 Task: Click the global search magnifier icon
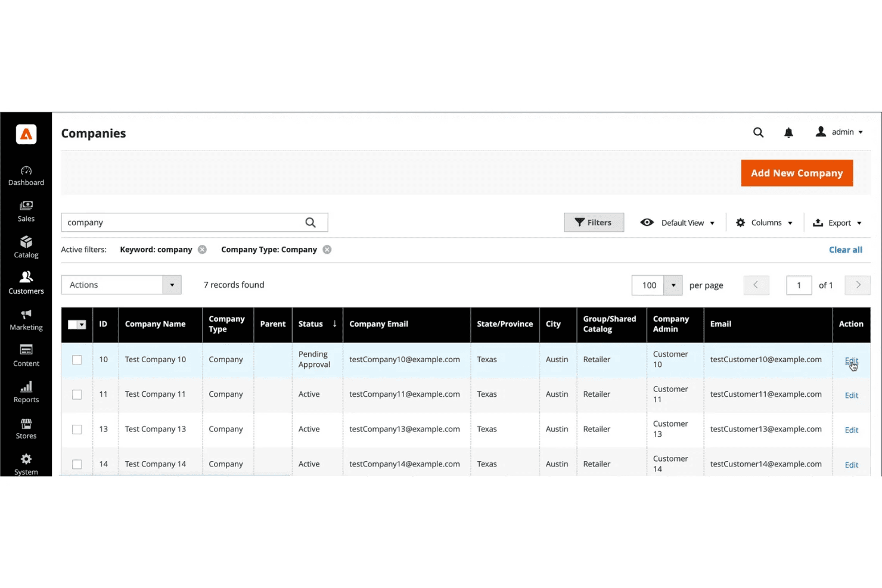pos(758,132)
